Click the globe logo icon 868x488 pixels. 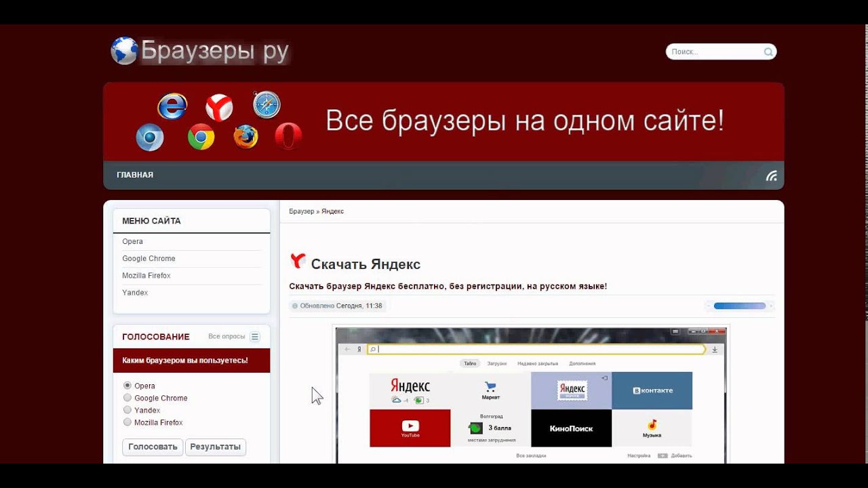pos(125,51)
